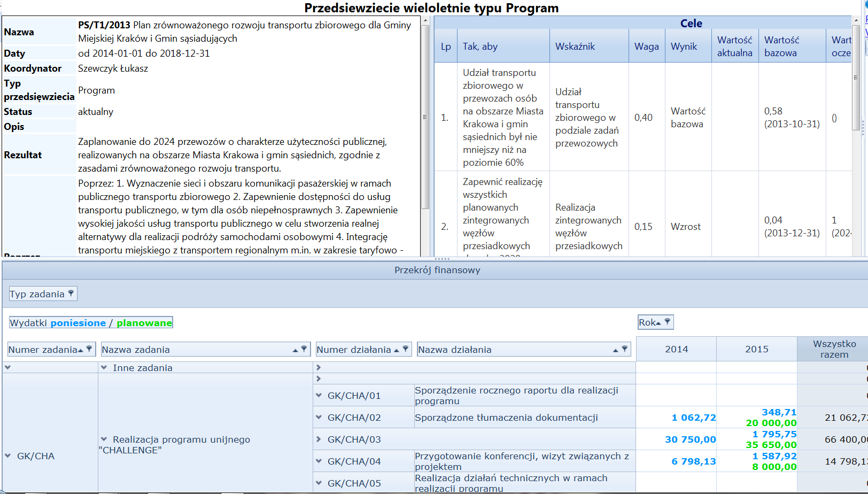The image size is (868, 494).
Task: Toggle the Nazwa działania sort arrow
Action: tap(616, 350)
